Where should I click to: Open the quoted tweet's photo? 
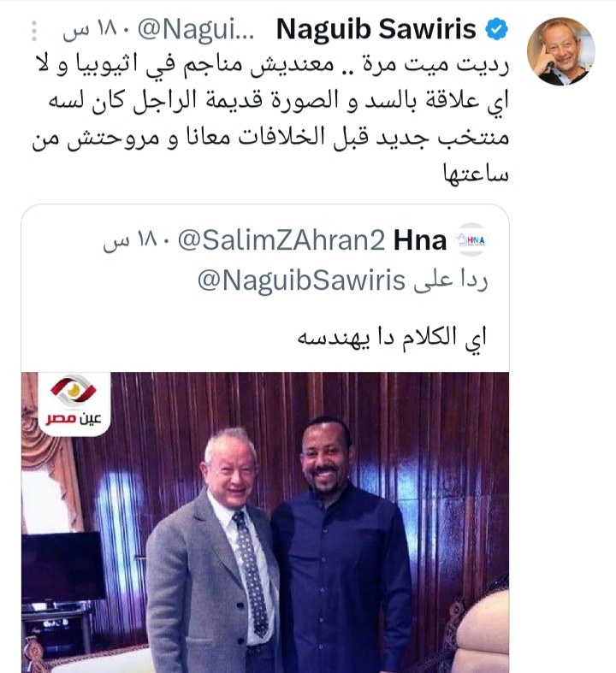tap(265, 522)
